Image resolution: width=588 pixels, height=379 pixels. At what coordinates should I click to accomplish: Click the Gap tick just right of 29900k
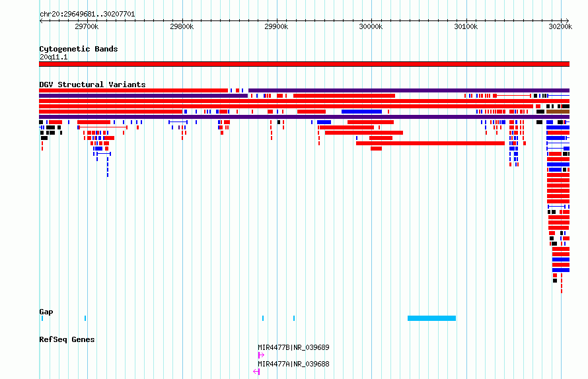(294, 318)
